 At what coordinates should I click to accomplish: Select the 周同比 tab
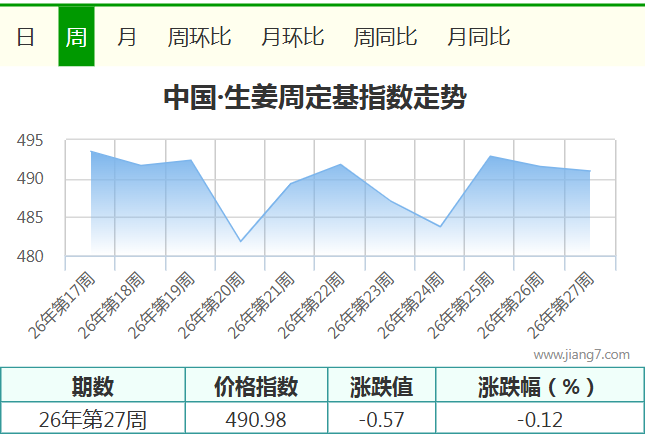(385, 37)
